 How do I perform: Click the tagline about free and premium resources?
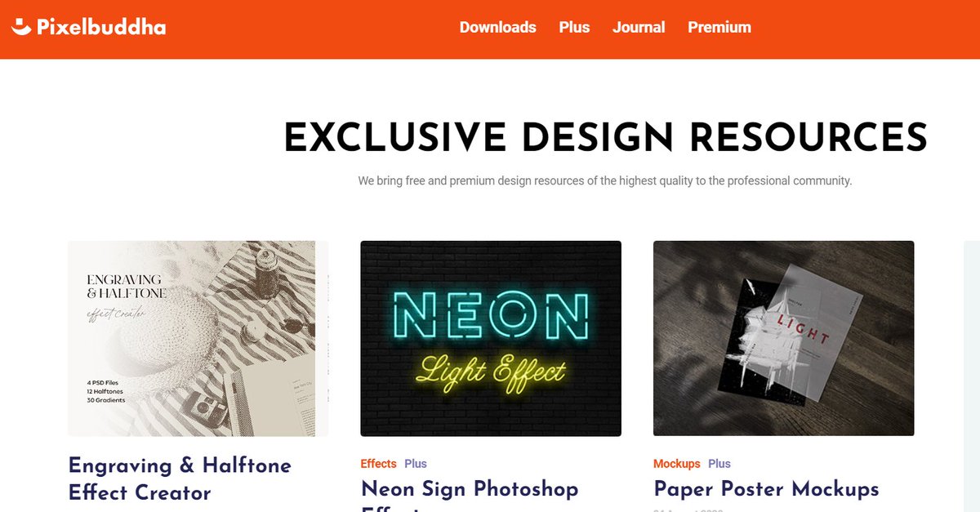605,180
